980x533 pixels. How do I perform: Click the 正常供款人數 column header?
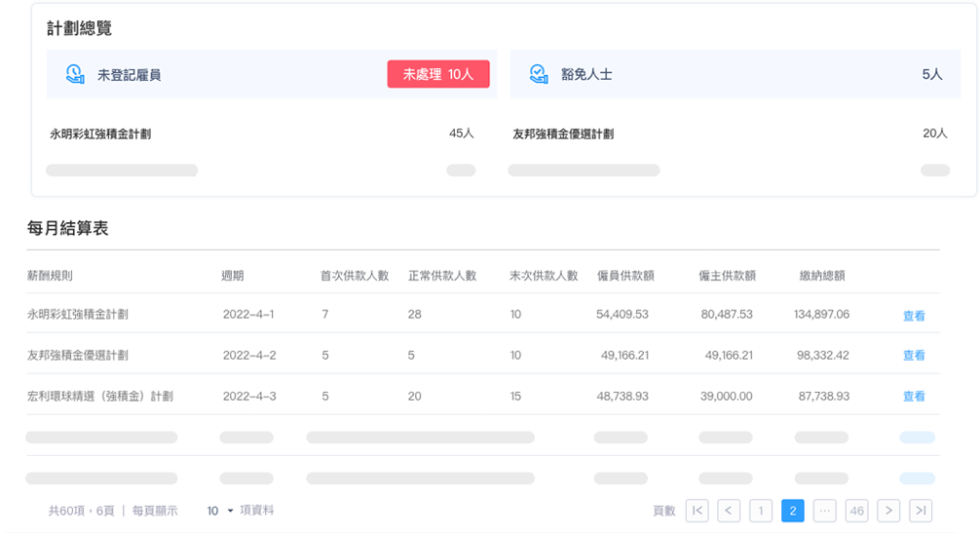pos(442,276)
